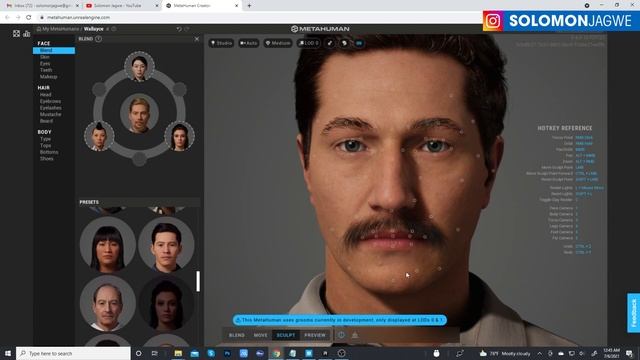Screen dimensions: 640x360
Task: Open the Eyes face category
Action: [x=45, y=64]
